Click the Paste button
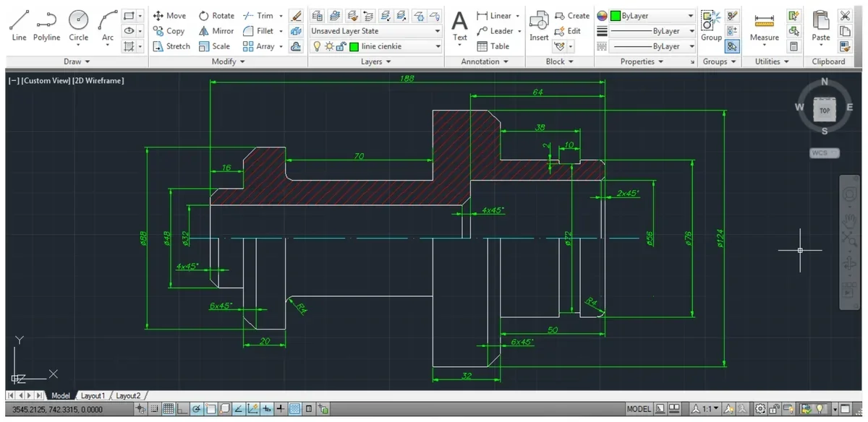 pyautogui.click(x=821, y=26)
